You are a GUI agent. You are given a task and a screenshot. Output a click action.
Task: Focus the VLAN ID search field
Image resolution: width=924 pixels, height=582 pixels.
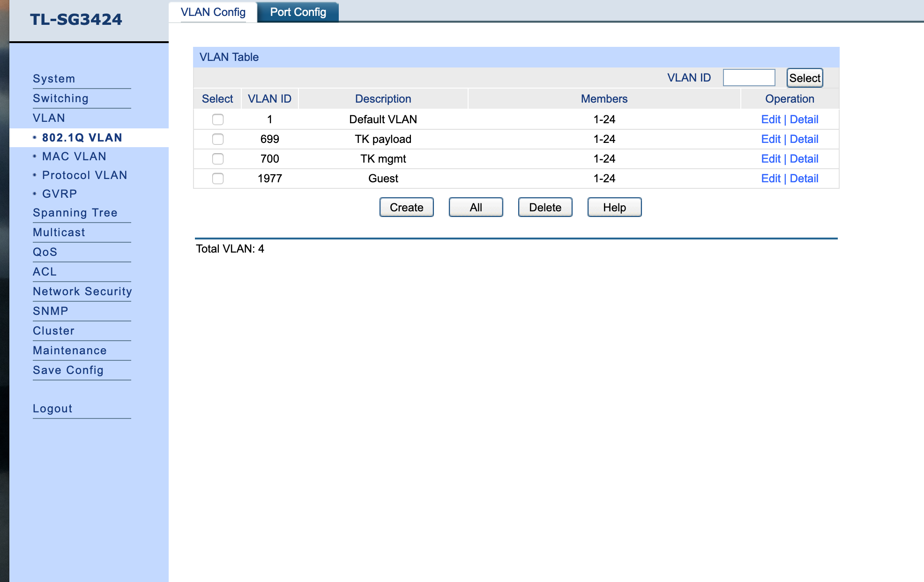[x=749, y=78]
